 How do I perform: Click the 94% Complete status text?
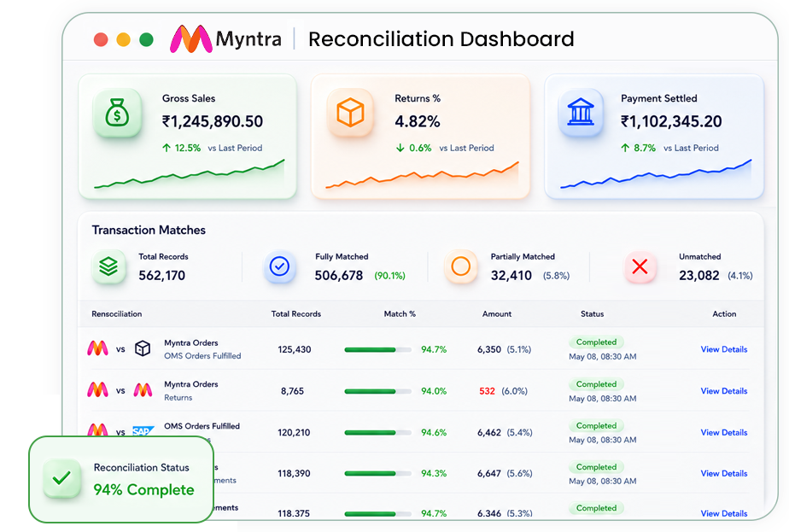click(x=144, y=489)
